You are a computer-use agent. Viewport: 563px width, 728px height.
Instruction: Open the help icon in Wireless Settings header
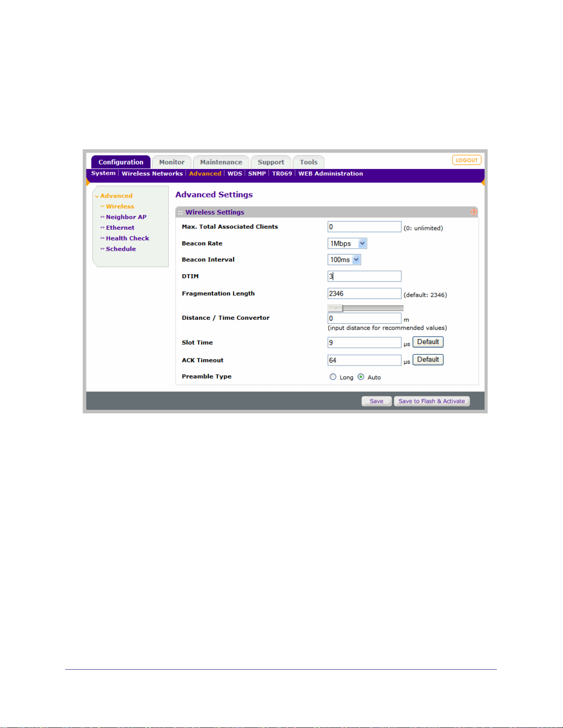(473, 212)
